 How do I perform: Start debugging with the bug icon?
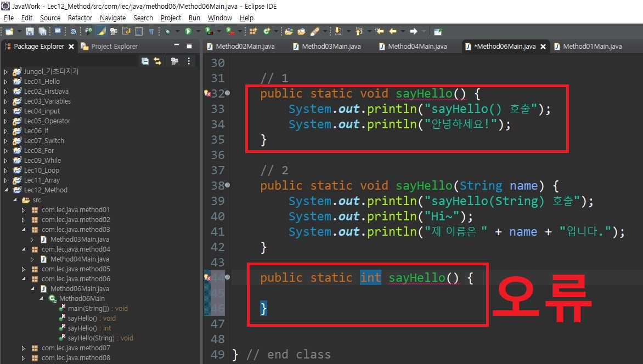tap(168, 32)
